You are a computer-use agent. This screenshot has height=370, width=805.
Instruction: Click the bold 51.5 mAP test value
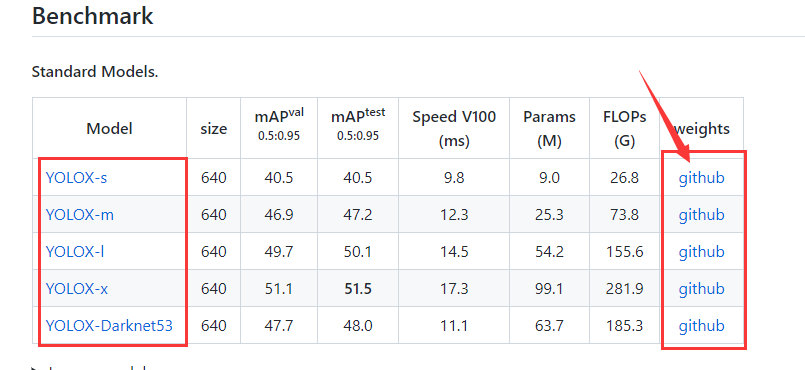coord(358,288)
